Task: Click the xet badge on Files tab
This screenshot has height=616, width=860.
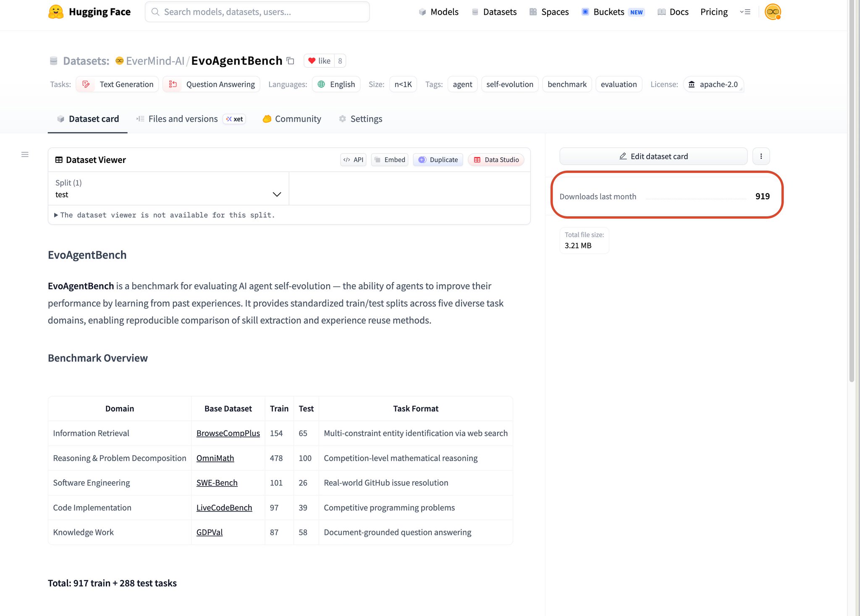Action: [x=234, y=119]
